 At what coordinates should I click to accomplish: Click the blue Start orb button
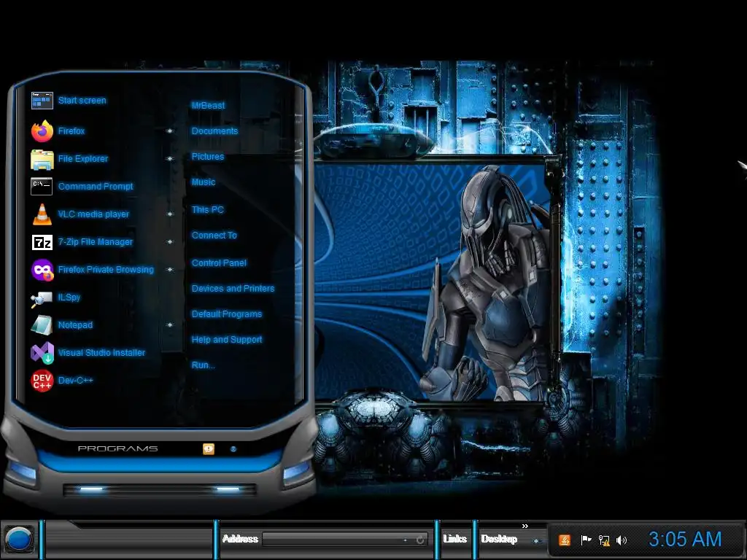tap(18, 540)
